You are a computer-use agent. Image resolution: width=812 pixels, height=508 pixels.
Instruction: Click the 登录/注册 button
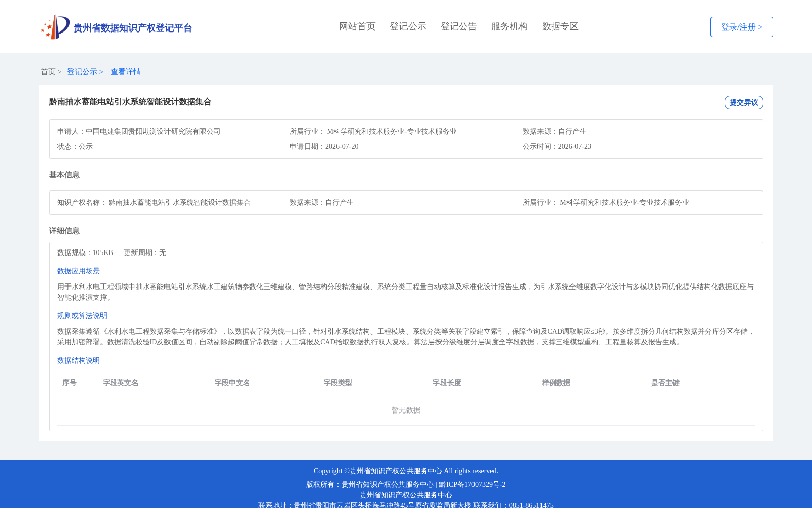(x=741, y=27)
